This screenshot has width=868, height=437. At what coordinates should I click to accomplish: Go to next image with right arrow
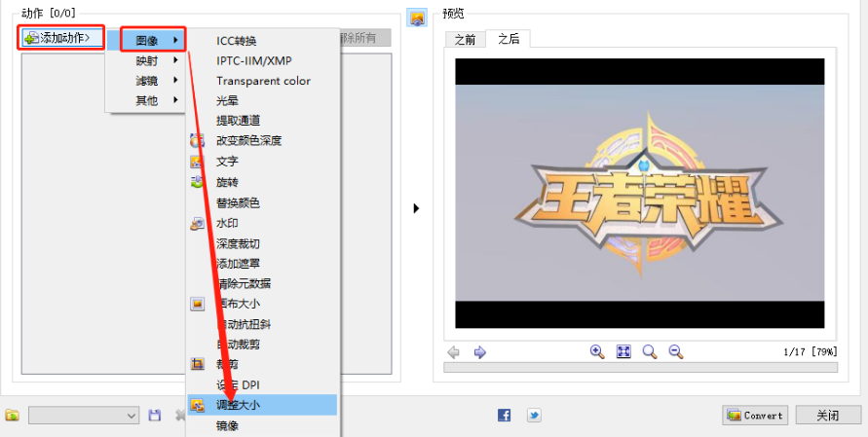pos(480,351)
